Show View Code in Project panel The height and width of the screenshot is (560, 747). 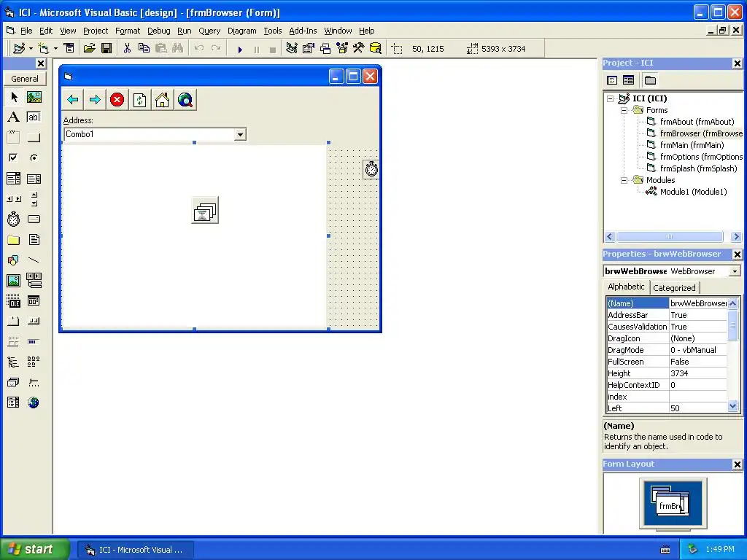coord(612,80)
